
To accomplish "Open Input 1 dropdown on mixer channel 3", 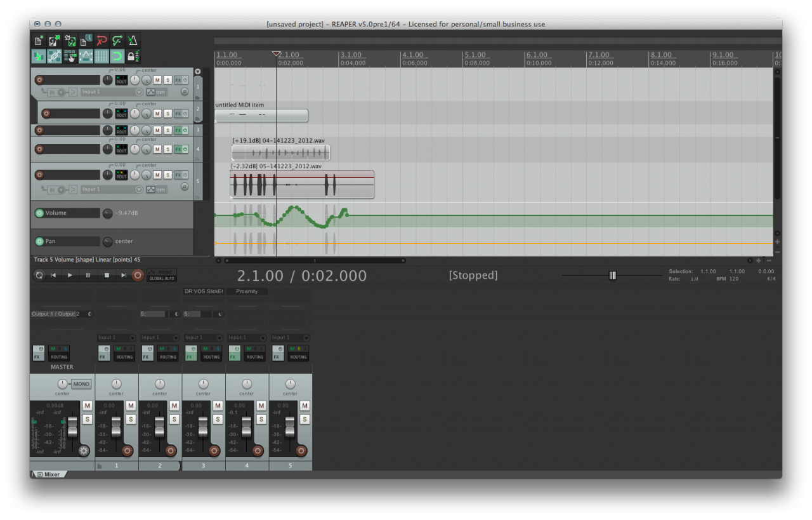I will click(x=203, y=338).
